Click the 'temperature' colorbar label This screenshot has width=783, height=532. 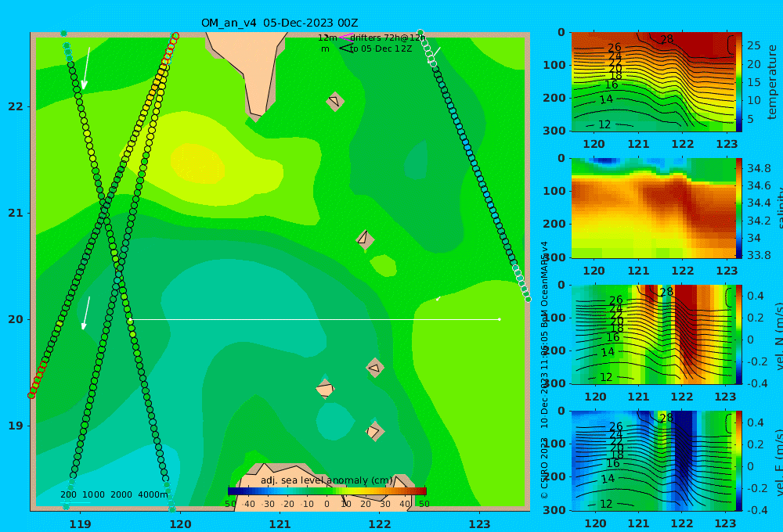tap(772, 82)
